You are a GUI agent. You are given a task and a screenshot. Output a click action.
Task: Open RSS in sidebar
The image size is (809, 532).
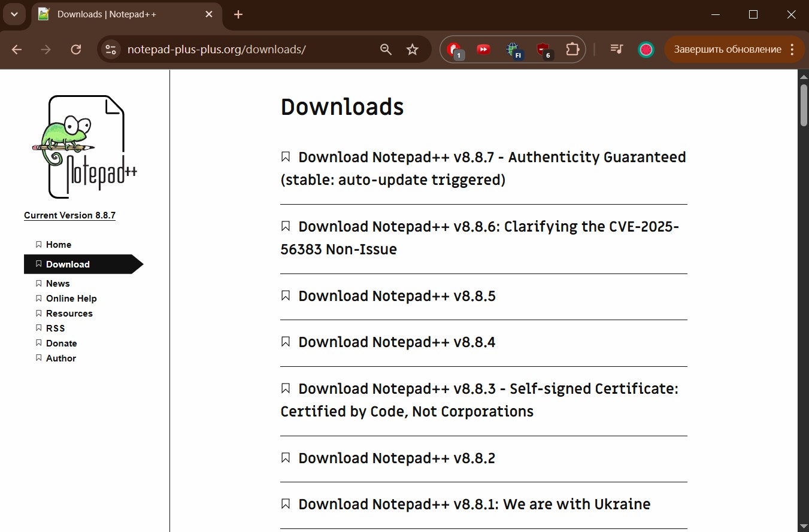click(55, 328)
